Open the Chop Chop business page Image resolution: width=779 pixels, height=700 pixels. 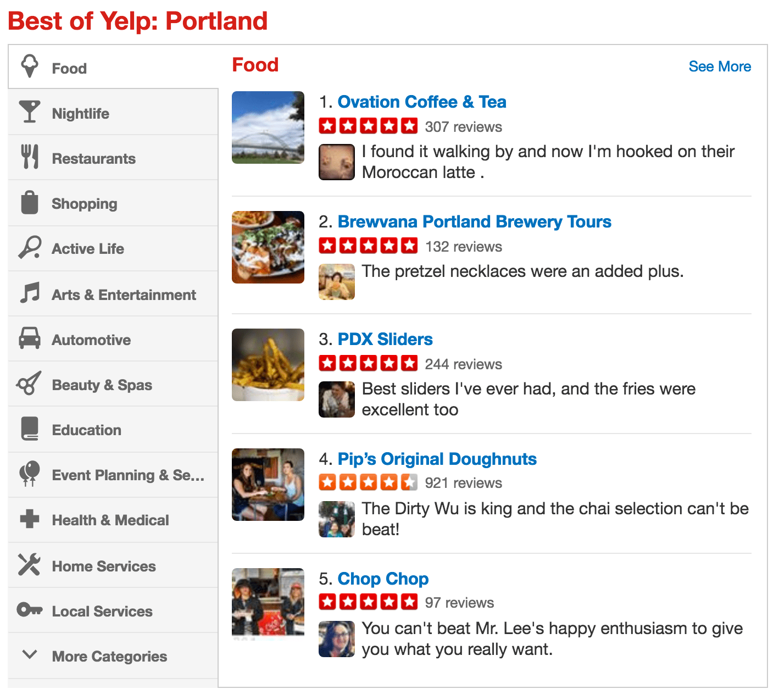click(x=383, y=579)
